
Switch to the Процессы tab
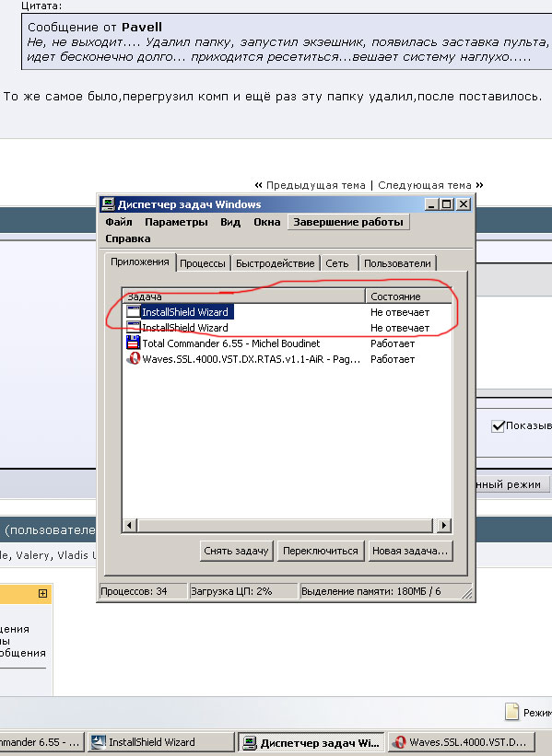tap(203, 263)
